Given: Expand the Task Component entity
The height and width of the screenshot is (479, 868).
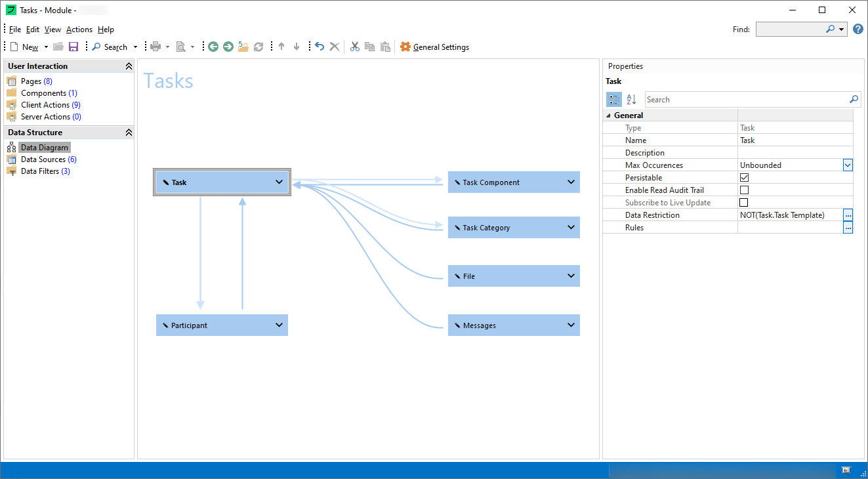Looking at the screenshot, I should 571,182.
